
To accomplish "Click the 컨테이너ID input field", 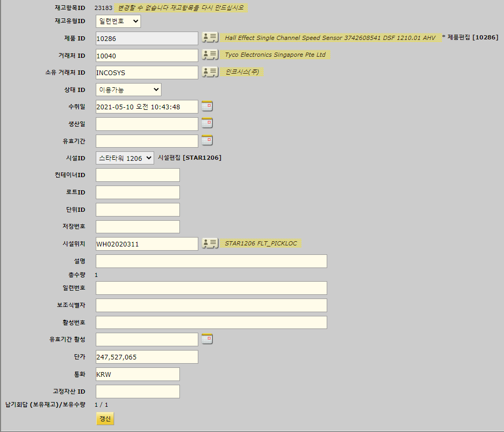I will click(137, 175).
